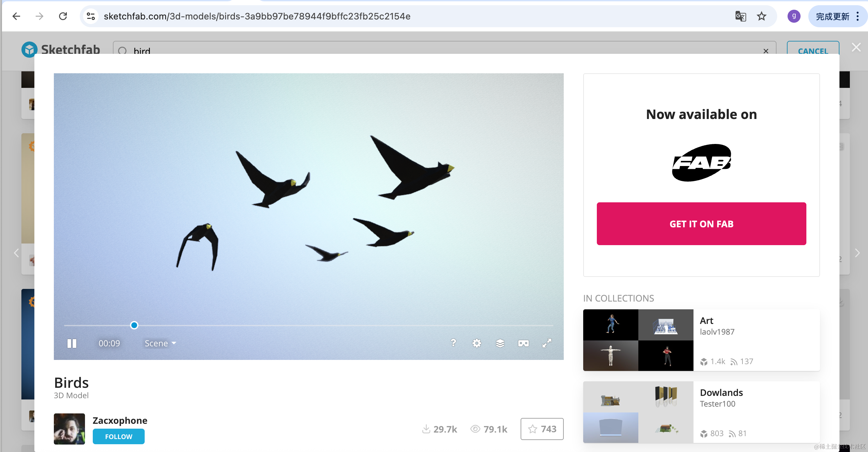The image size is (868, 452).
Task: Open the model inspector layers icon
Action: pos(500,343)
